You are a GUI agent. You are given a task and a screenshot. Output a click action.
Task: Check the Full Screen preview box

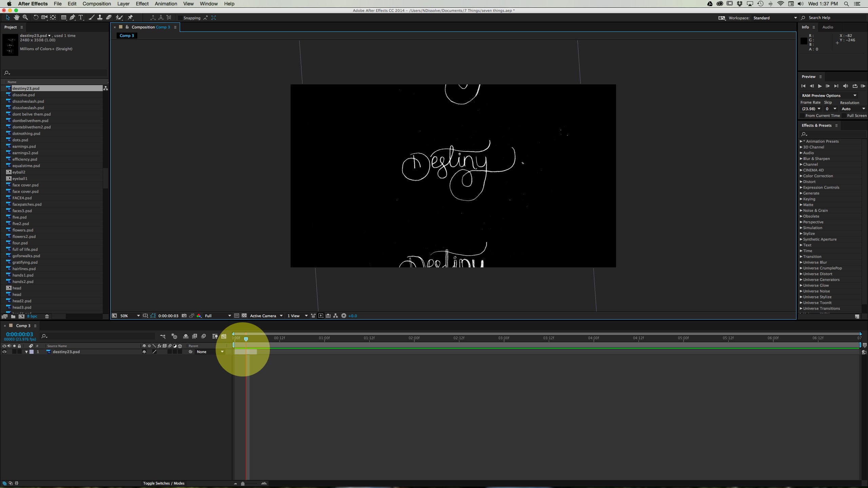(844, 116)
